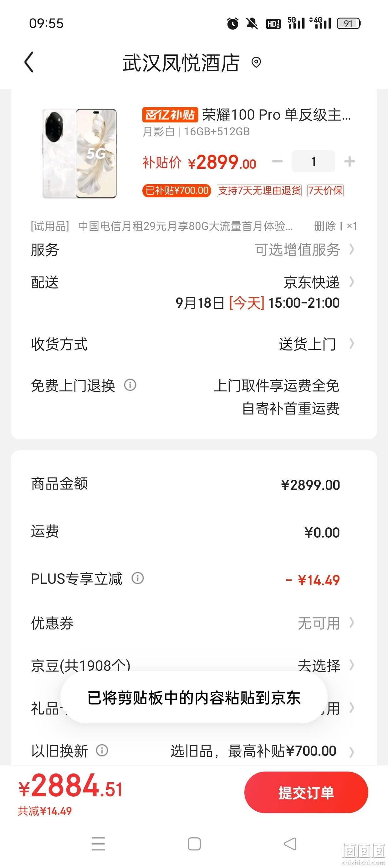388x868 pixels.
Task: Expand 送货上门 receiving method
Action: click(194, 344)
